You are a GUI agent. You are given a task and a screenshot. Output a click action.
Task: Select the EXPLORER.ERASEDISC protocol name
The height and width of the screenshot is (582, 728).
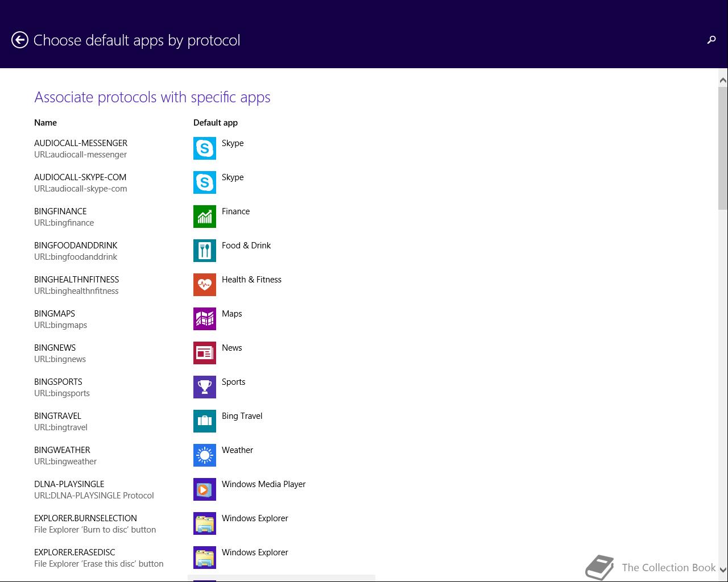coord(75,552)
